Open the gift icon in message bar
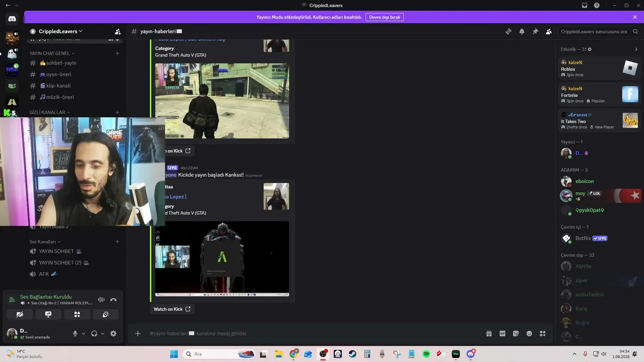Viewport: 644px width, 362px height. pyautogui.click(x=489, y=333)
